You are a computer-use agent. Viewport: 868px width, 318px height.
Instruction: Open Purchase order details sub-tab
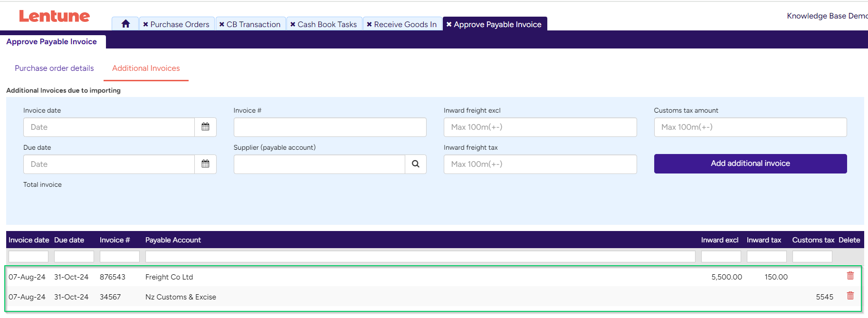tap(54, 68)
